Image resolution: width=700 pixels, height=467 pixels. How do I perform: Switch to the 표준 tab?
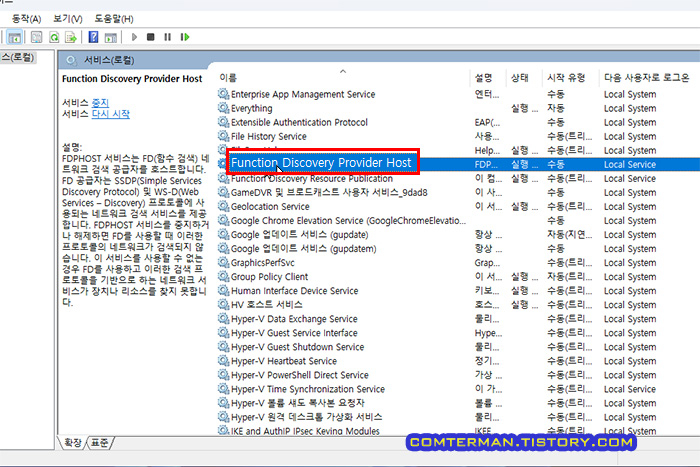100,442
